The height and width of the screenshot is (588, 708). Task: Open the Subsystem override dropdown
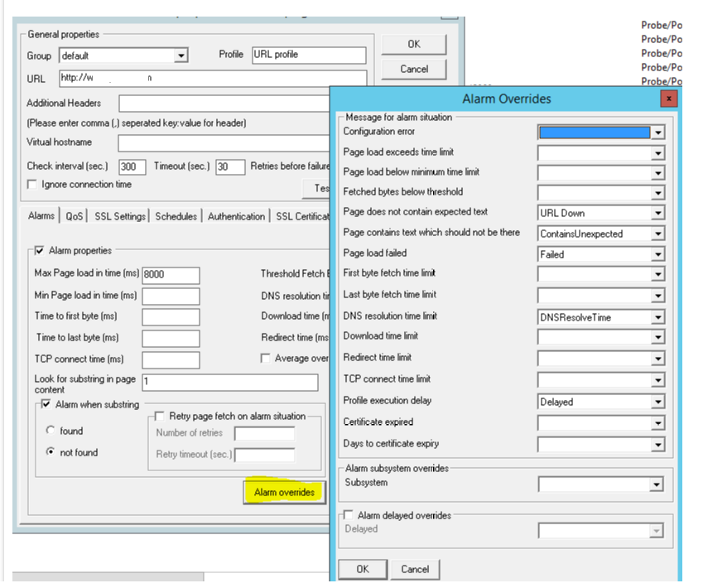point(657,484)
